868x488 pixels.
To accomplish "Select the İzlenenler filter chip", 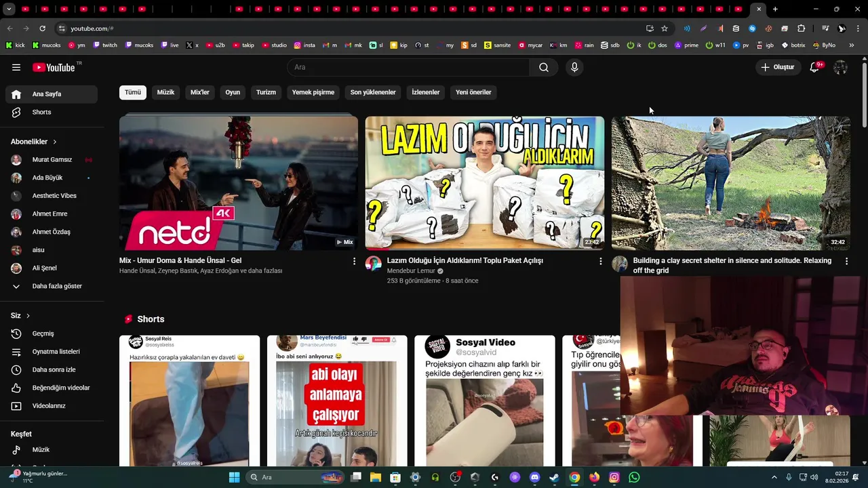I will point(426,92).
